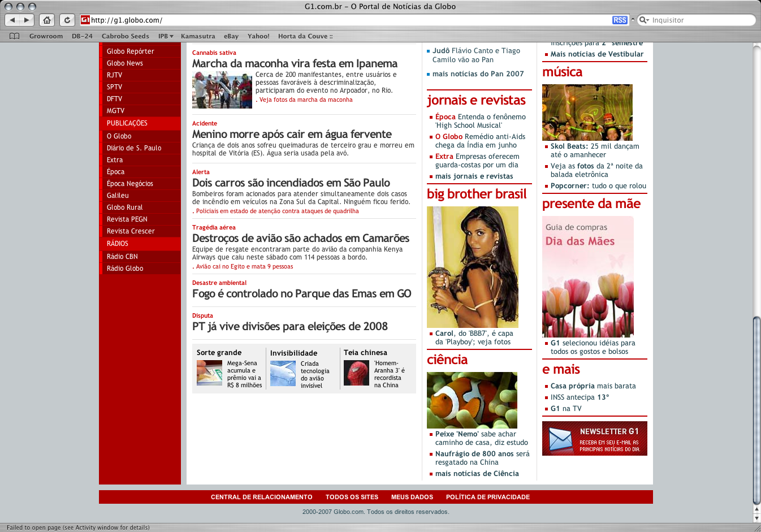The width and height of the screenshot is (761, 532).
Task: Open mais notícias do Pan 2007 link
Action: [x=478, y=73]
